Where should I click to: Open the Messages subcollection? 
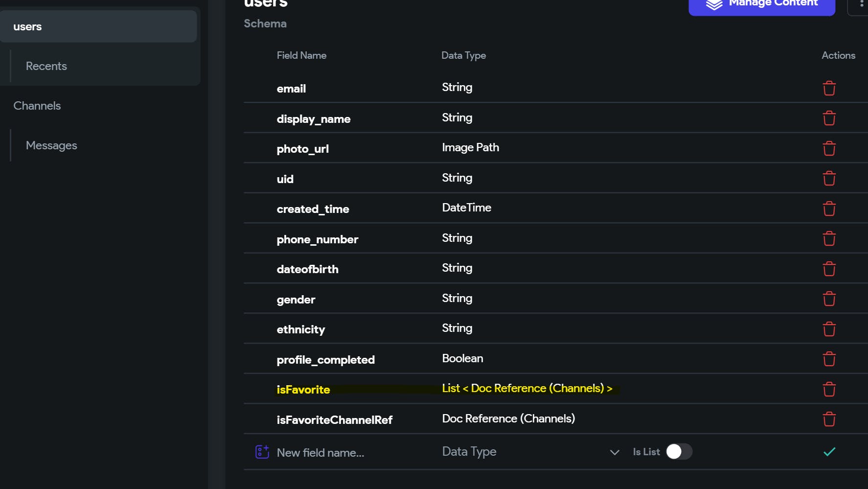click(x=51, y=145)
